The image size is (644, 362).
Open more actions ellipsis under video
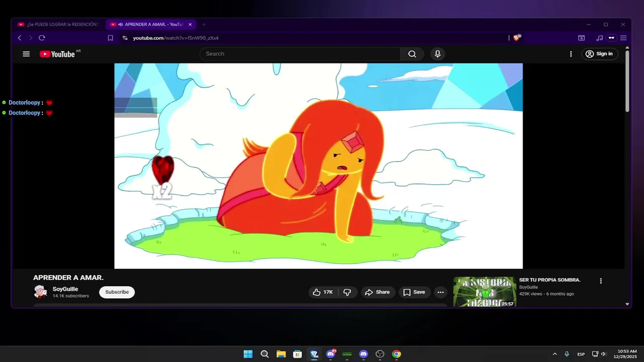click(441, 292)
